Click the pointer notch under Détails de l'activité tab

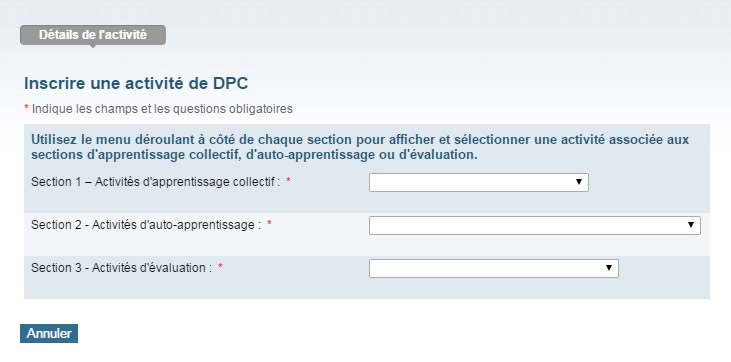click(93, 47)
